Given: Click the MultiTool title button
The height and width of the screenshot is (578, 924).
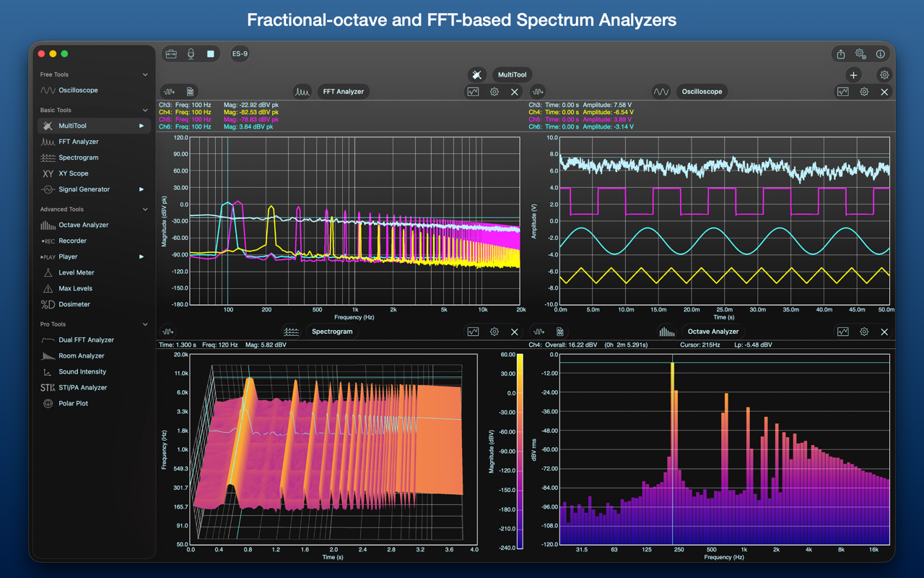Looking at the screenshot, I should tap(512, 74).
